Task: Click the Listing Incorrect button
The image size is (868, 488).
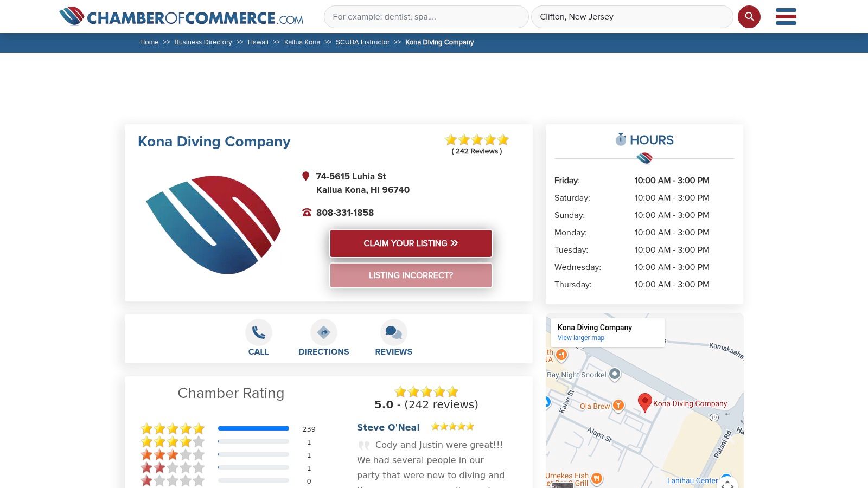Action: pyautogui.click(x=410, y=275)
